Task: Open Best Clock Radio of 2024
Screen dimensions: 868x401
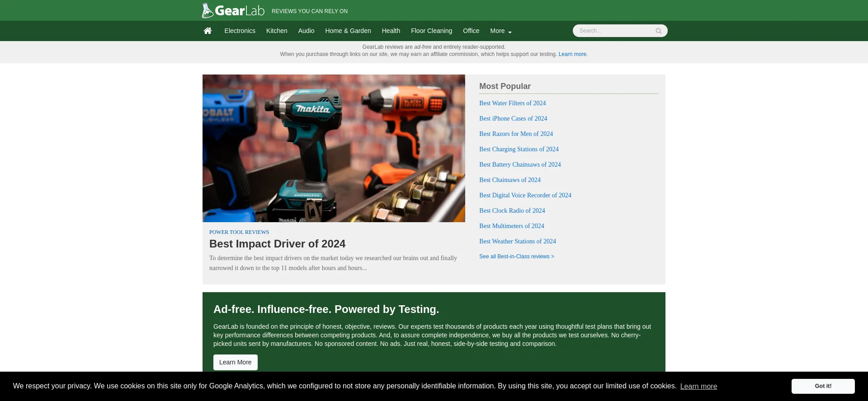Action: point(512,210)
